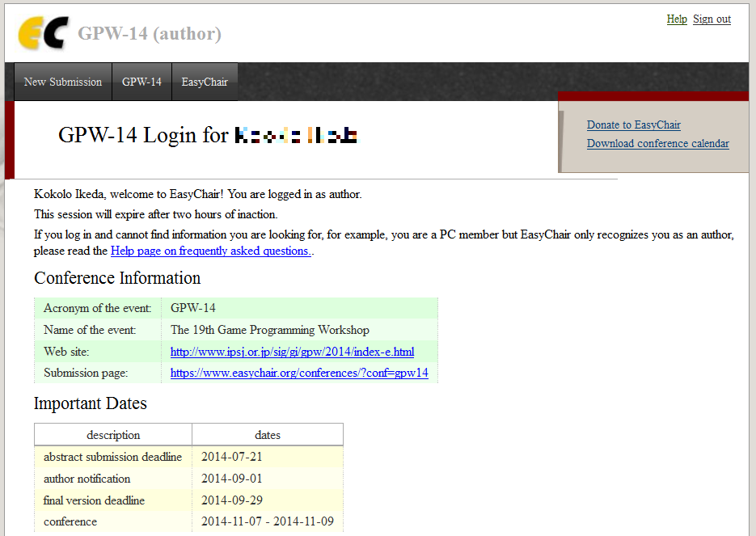
Task: Open the GPW-14 menu item
Action: tap(141, 82)
